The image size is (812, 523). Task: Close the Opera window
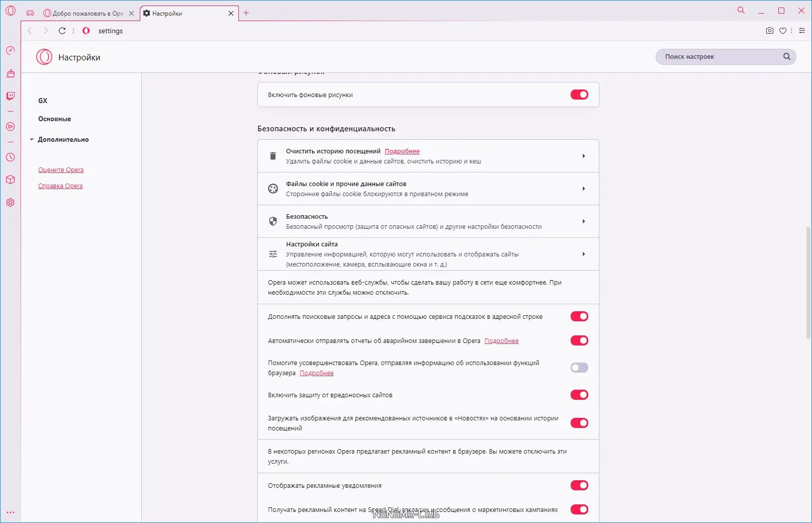(x=801, y=11)
